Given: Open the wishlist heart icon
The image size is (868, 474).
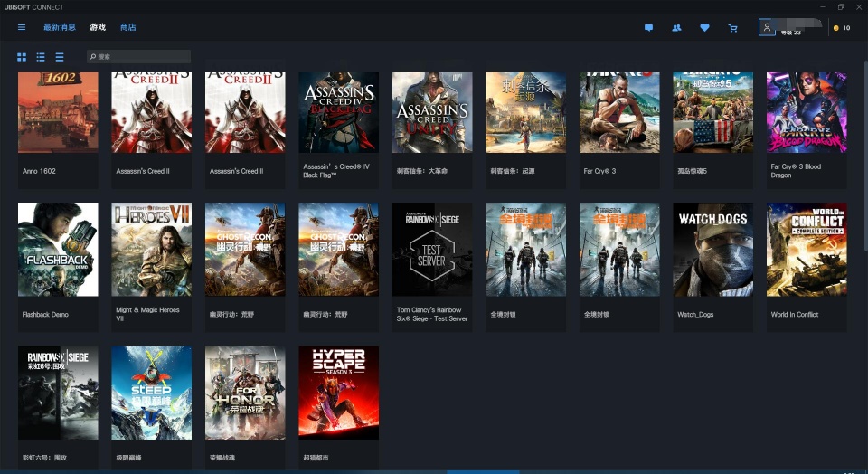Looking at the screenshot, I should pos(704,27).
